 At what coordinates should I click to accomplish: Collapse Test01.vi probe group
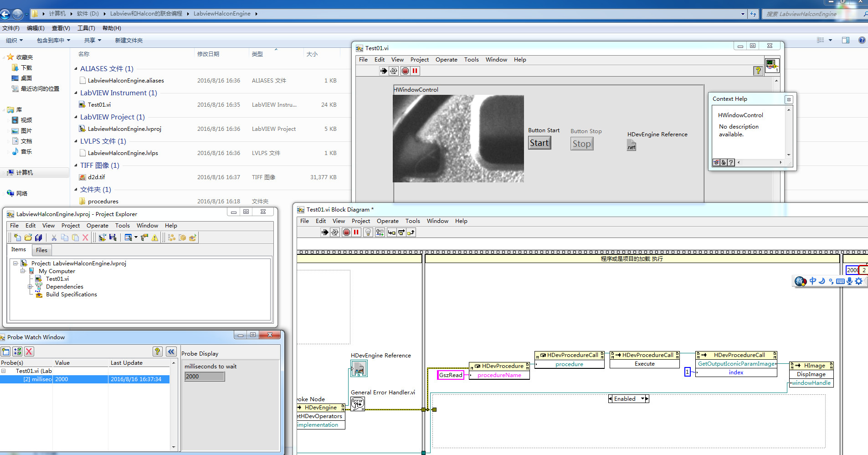click(4, 371)
